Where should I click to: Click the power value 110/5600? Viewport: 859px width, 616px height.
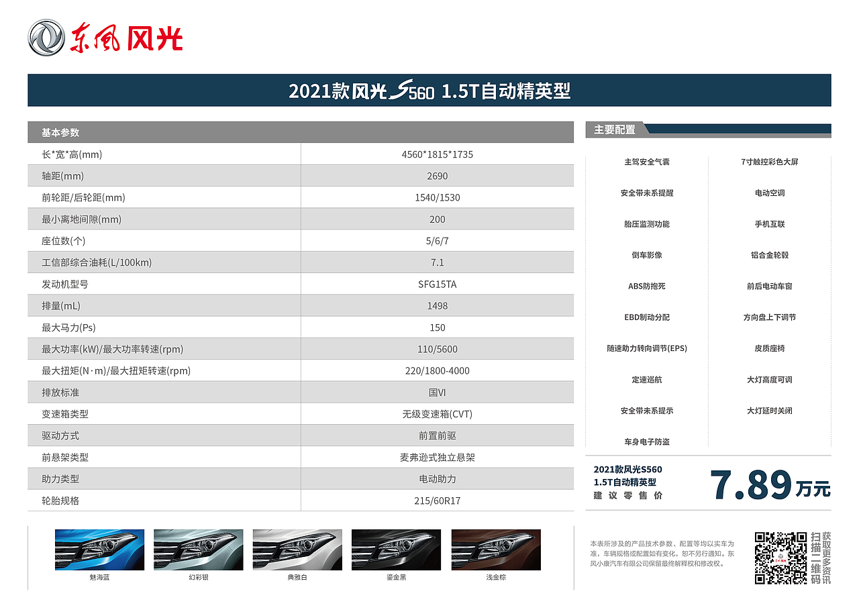coord(438,350)
